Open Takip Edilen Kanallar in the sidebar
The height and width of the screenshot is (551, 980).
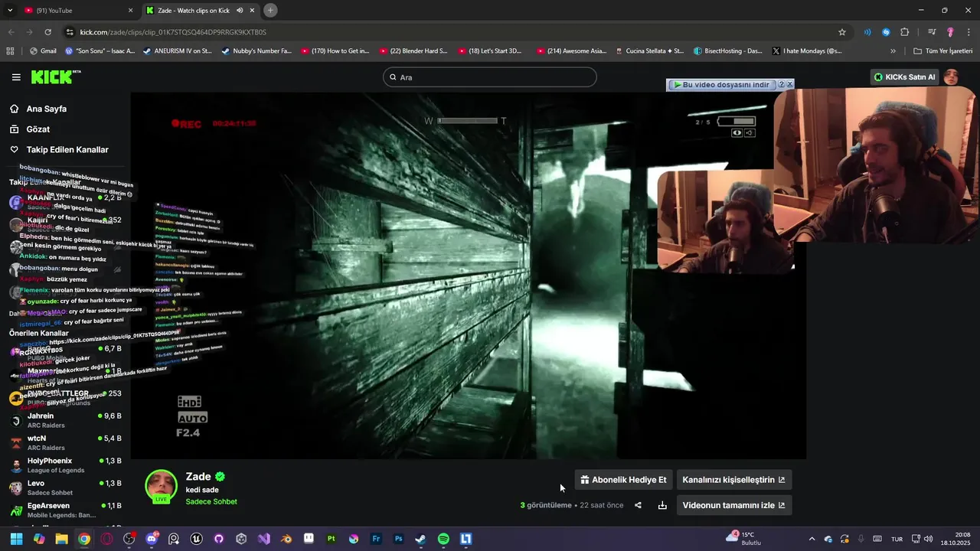point(67,150)
